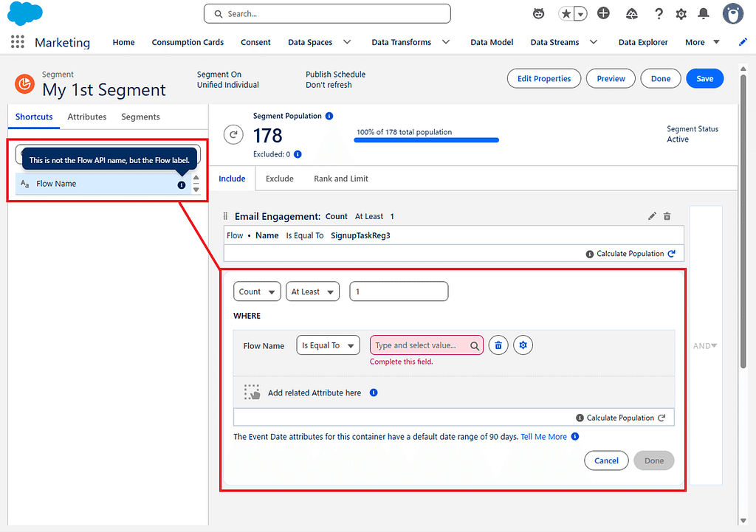This screenshot has height=532, width=756.
Task: Click the orange Segment icon
Action: [24, 84]
